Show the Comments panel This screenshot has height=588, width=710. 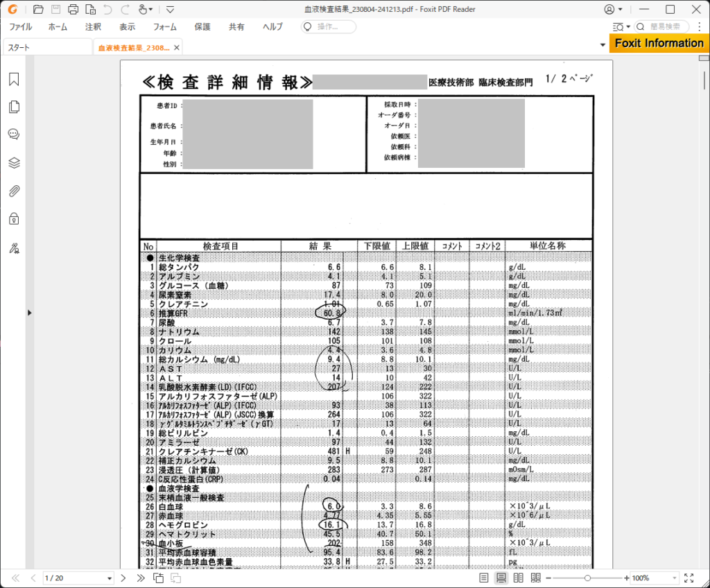[14, 135]
